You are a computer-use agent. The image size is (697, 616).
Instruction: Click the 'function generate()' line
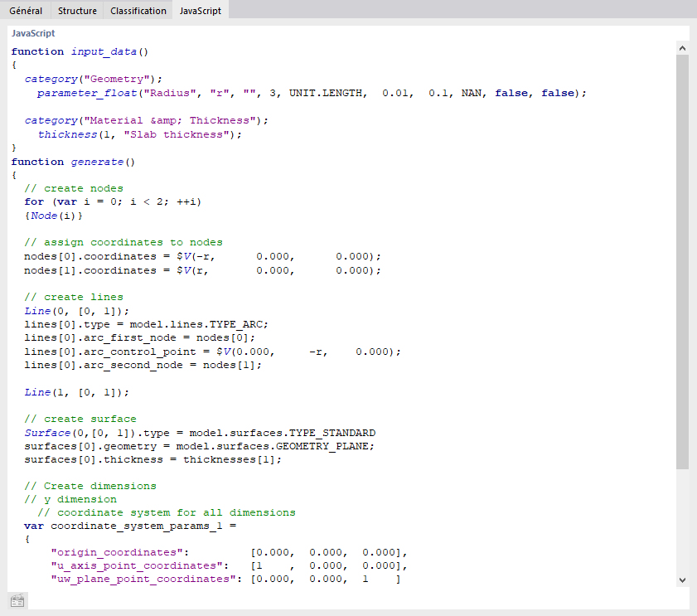pos(73,162)
